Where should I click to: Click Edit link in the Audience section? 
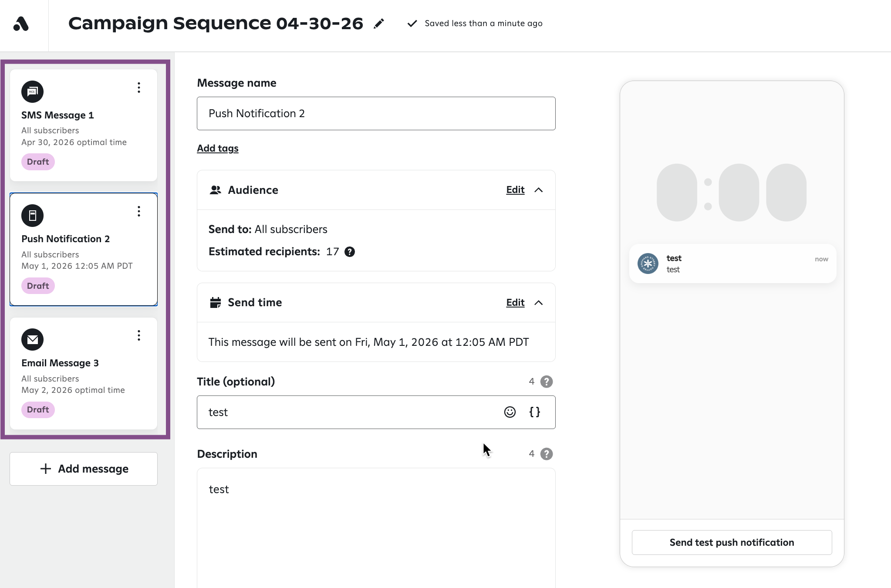[515, 190]
